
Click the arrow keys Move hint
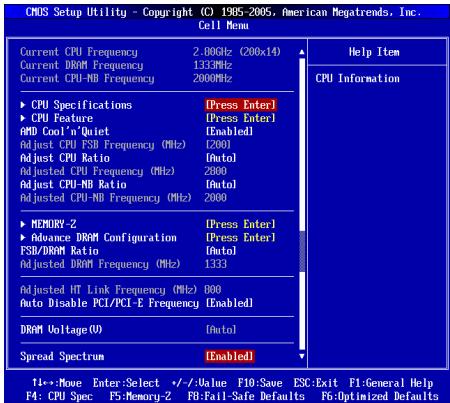57,383
